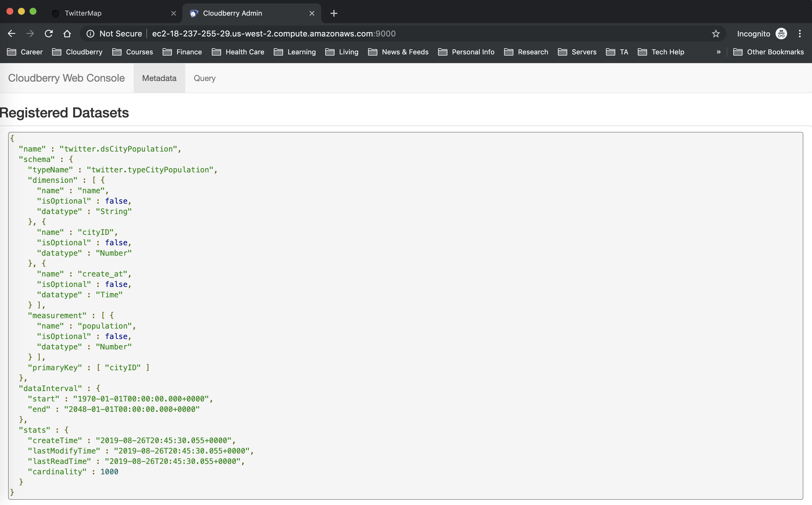The height and width of the screenshot is (505, 812).
Task: Bookmark this page with star icon
Action: pos(715,33)
